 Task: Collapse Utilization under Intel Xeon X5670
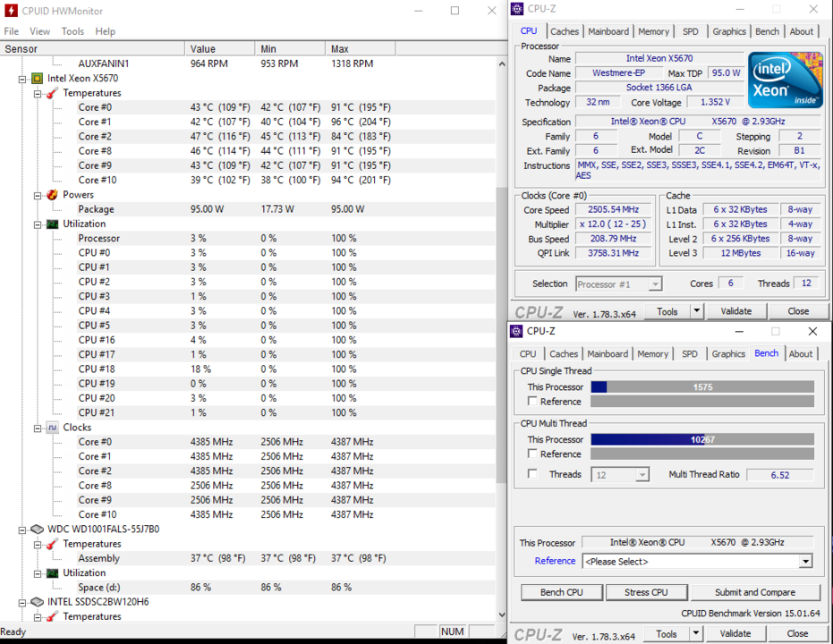[38, 225]
